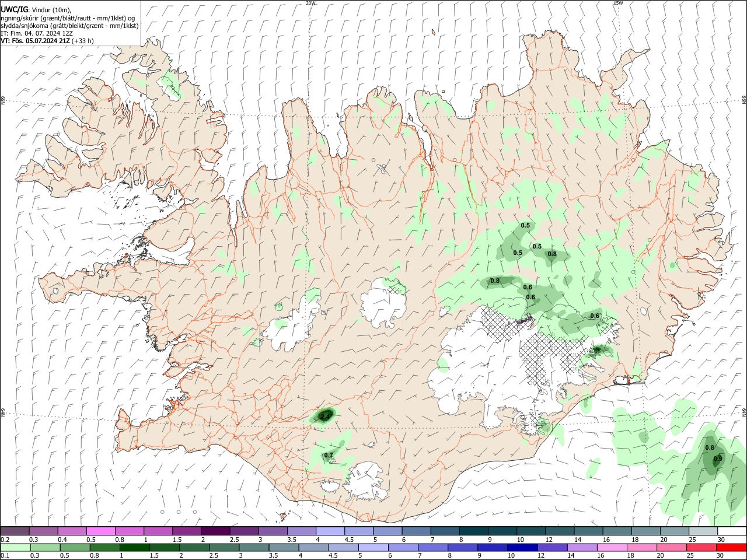Pick the light periwinkle snow swatch above 4
Screen dimensions: 747x560
tap(330, 531)
